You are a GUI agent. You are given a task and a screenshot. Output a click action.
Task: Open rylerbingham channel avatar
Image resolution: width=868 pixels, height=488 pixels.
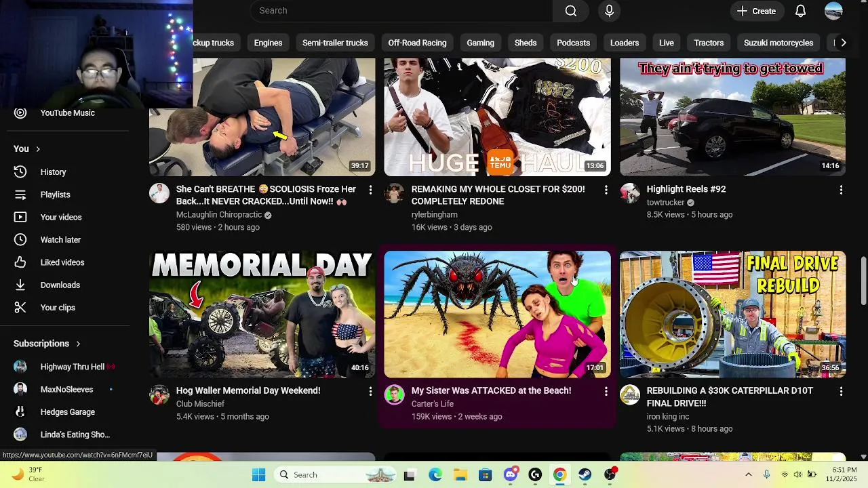[x=395, y=193]
